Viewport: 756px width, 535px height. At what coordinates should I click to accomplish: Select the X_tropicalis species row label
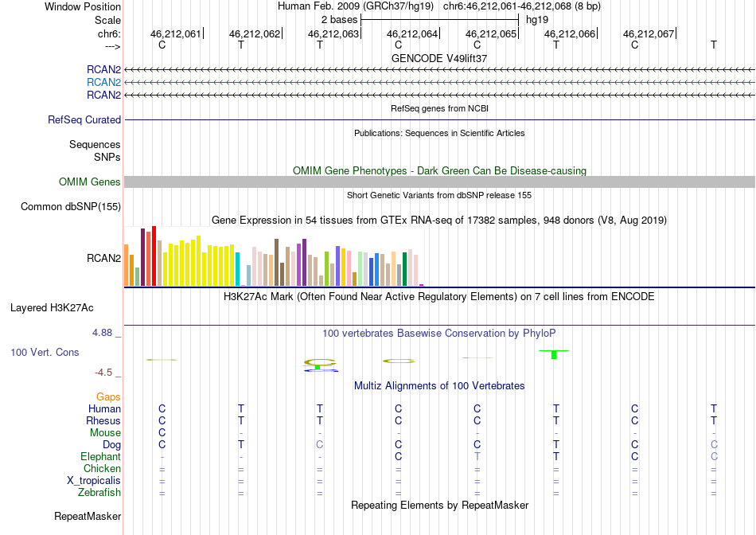[94, 481]
